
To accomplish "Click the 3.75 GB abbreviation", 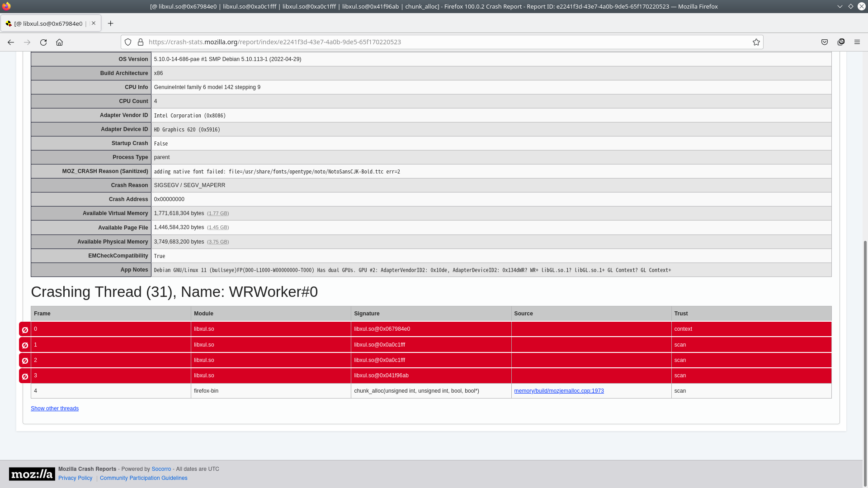I will coord(218,242).
